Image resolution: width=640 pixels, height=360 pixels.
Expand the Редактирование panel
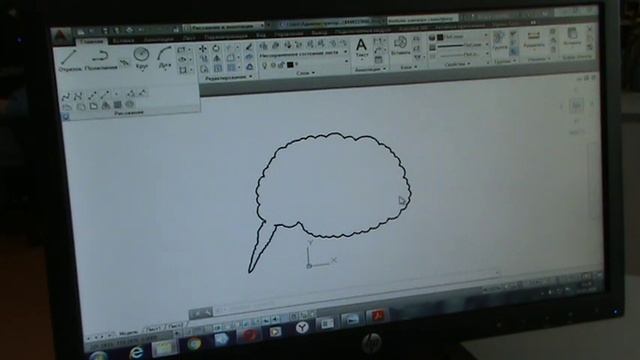click(229, 77)
